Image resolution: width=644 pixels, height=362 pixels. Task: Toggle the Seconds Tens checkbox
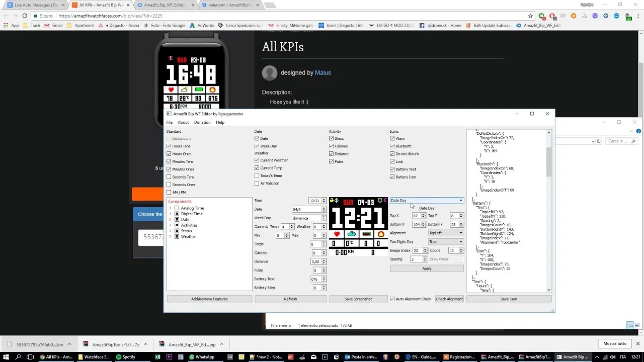click(169, 177)
